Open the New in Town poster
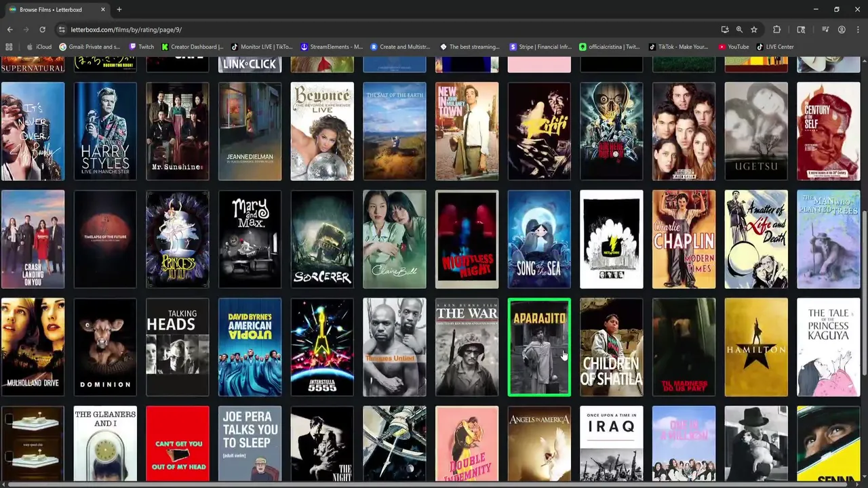This screenshot has width=868, height=488. [x=467, y=131]
